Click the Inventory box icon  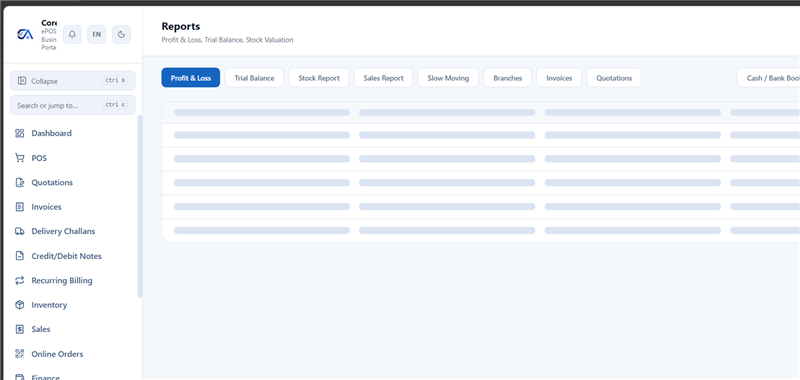pos(20,305)
